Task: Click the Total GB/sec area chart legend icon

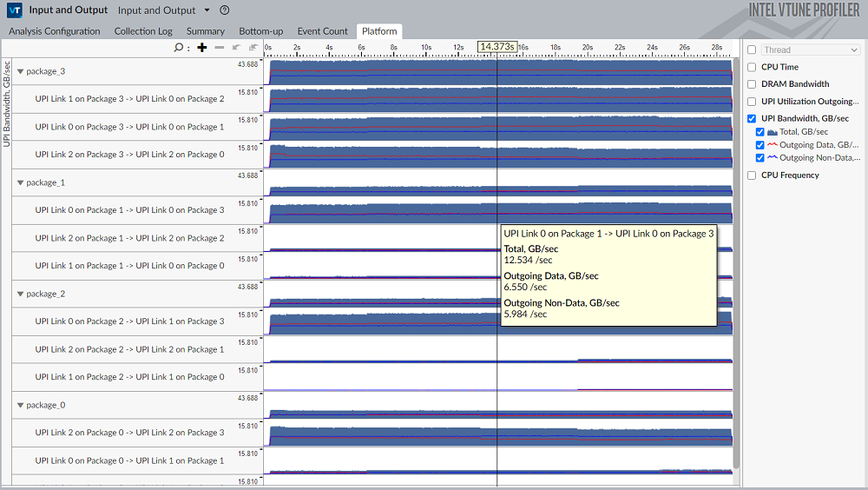Action: tap(773, 132)
